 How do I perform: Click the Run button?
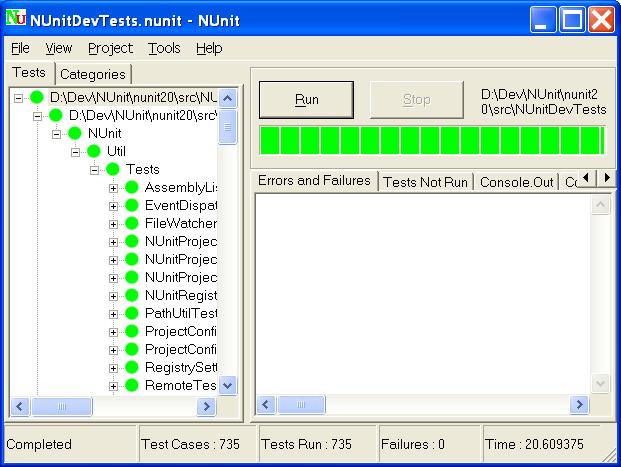(307, 100)
